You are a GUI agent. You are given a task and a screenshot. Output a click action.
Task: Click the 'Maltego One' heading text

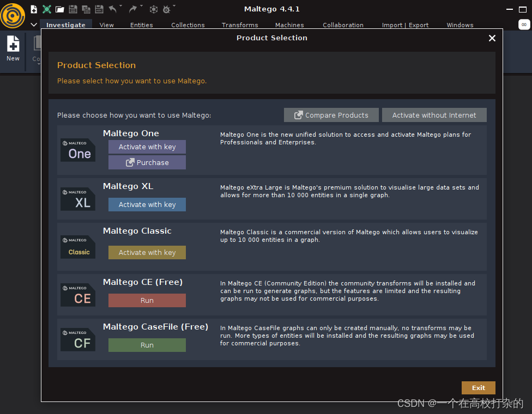[131, 133]
